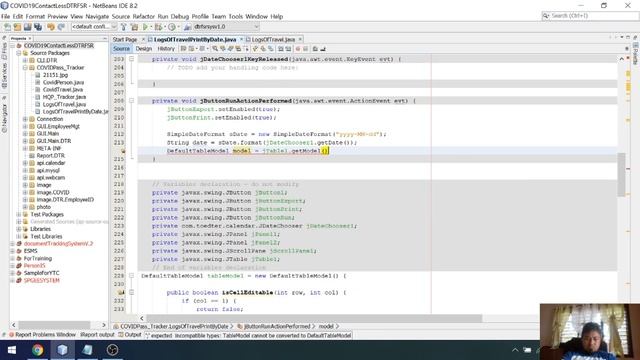This screenshot has width=640, height=360.
Task: Click the Undo toolbar icon
Action: point(51,27)
